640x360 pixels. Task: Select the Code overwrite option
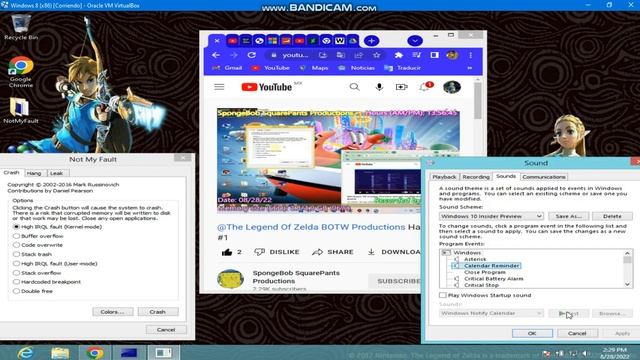[x=16, y=245]
